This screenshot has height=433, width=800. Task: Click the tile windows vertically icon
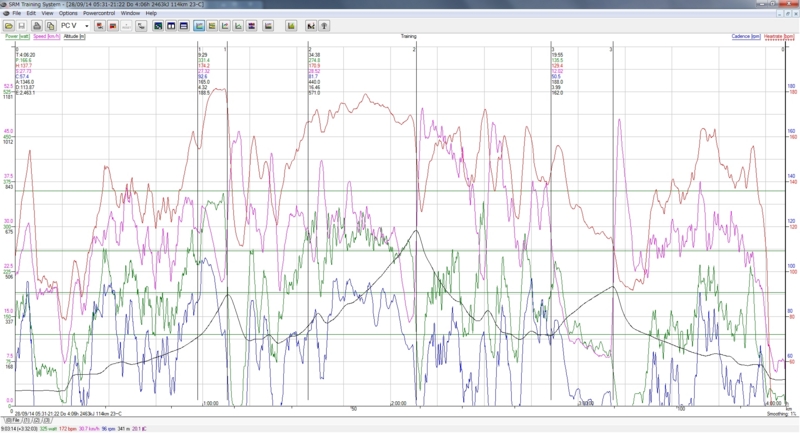click(171, 26)
